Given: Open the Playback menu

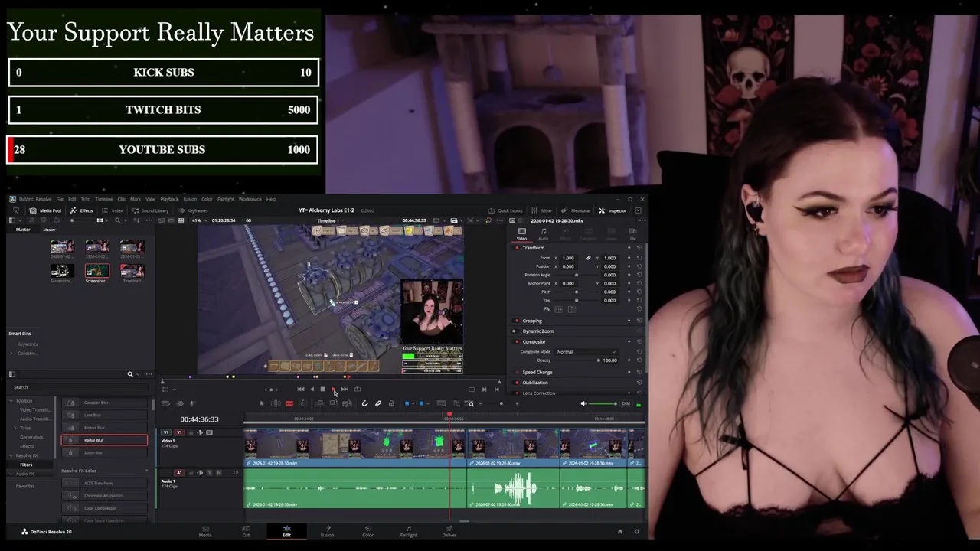Looking at the screenshot, I should coord(169,199).
